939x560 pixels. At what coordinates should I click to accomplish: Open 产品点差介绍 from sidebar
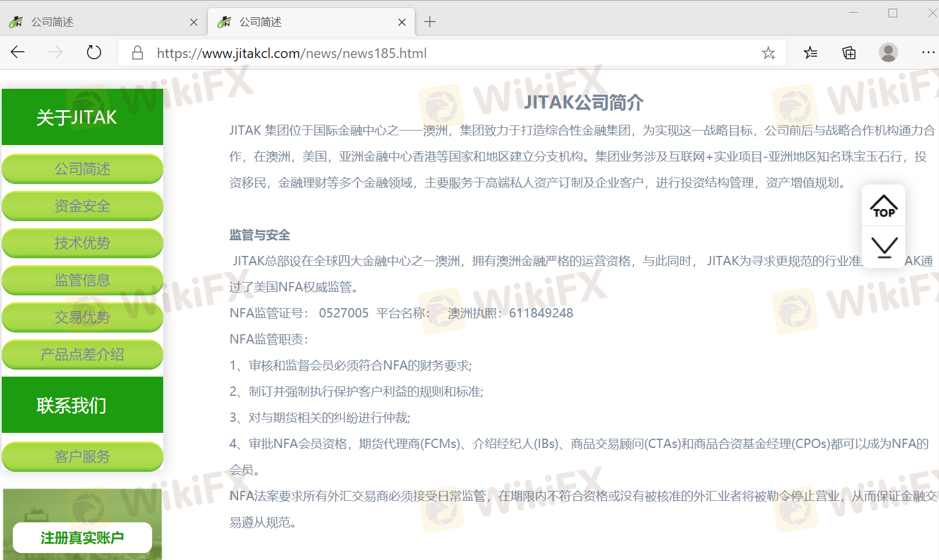pos(82,355)
